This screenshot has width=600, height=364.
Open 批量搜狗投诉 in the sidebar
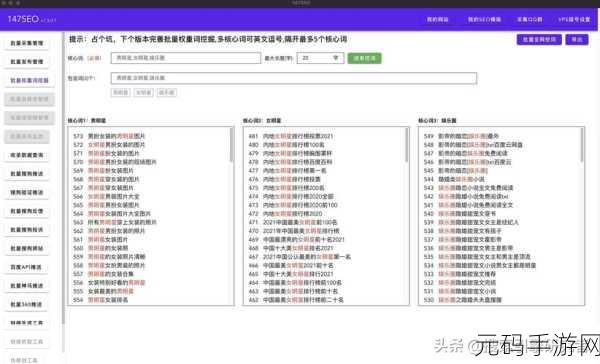click(x=27, y=230)
